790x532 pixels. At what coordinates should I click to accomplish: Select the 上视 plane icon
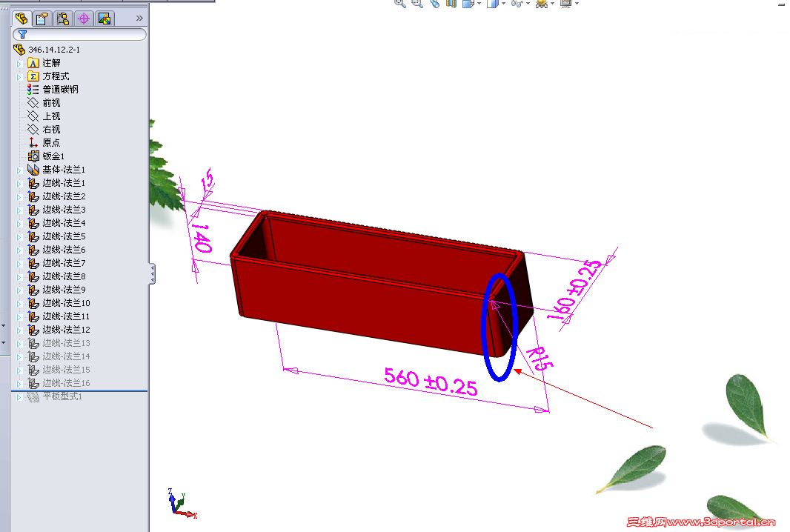(x=33, y=116)
